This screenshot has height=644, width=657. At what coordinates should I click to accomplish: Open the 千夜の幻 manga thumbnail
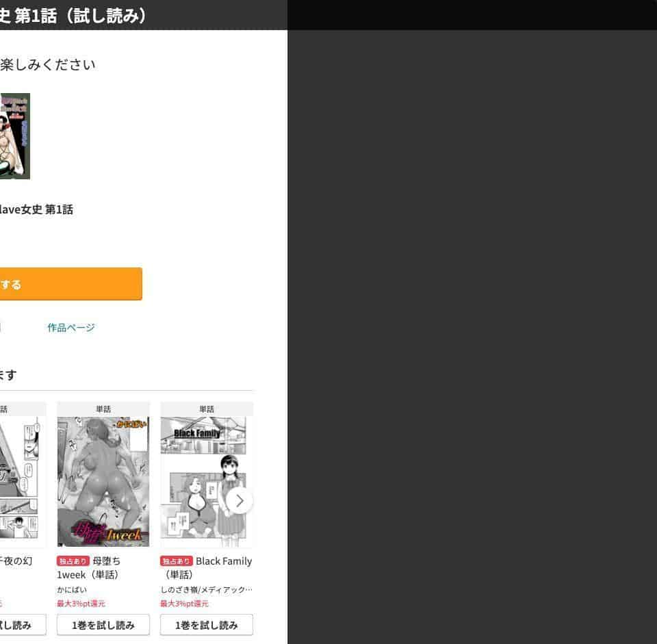pyautogui.click(x=19, y=478)
